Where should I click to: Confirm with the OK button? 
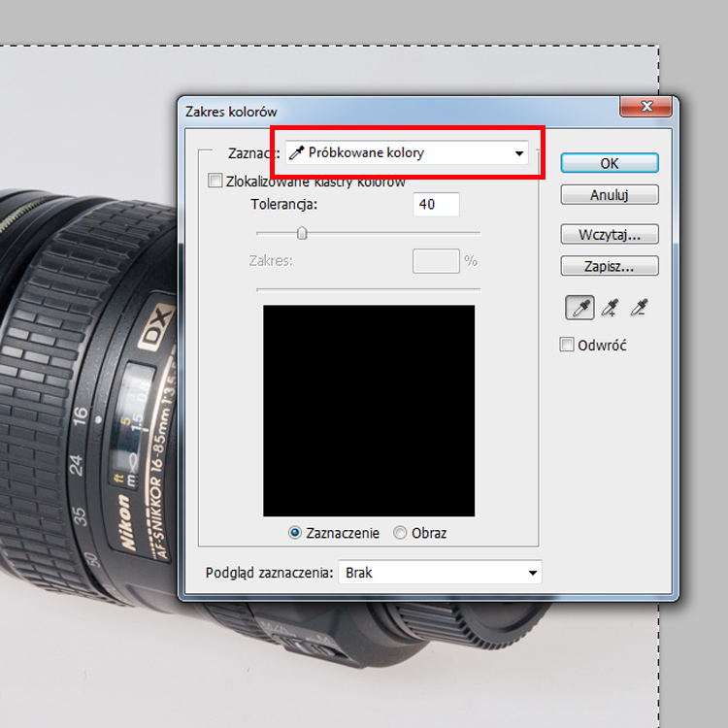pos(610,163)
